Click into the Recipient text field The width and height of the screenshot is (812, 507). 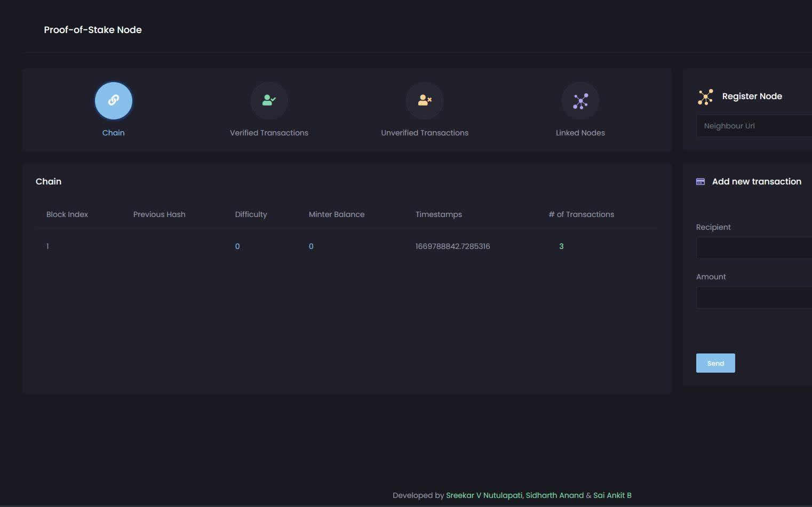[753, 248]
